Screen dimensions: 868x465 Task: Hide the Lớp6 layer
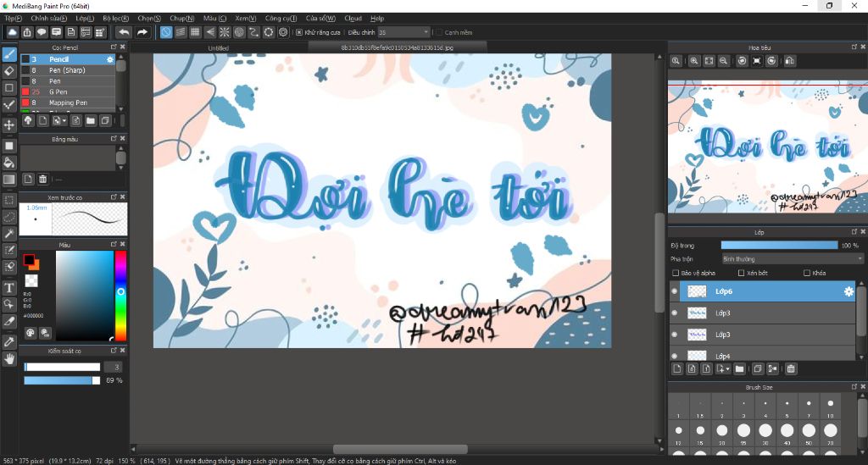[x=674, y=291]
